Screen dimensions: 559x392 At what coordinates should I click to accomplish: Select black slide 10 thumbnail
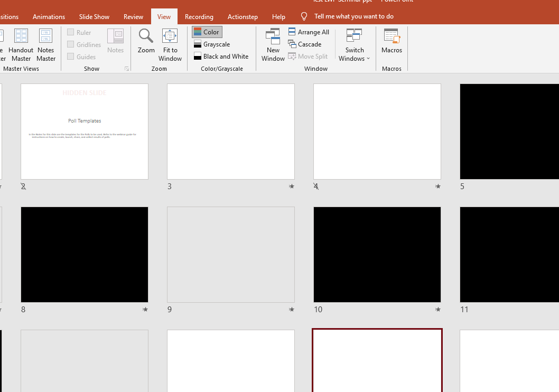point(377,255)
